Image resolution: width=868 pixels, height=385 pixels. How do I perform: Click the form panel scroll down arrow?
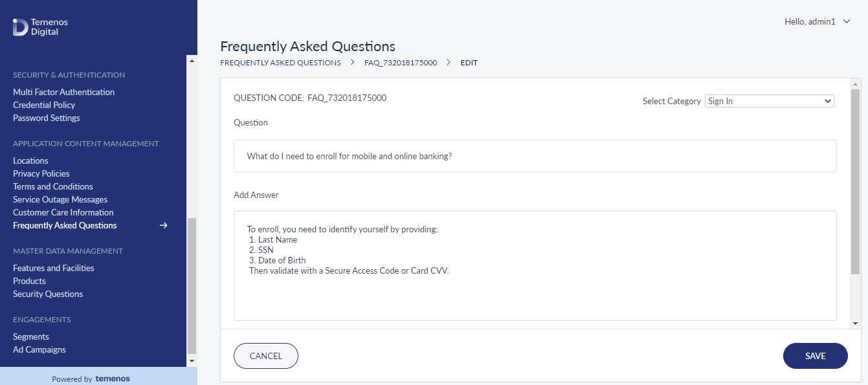click(x=856, y=323)
